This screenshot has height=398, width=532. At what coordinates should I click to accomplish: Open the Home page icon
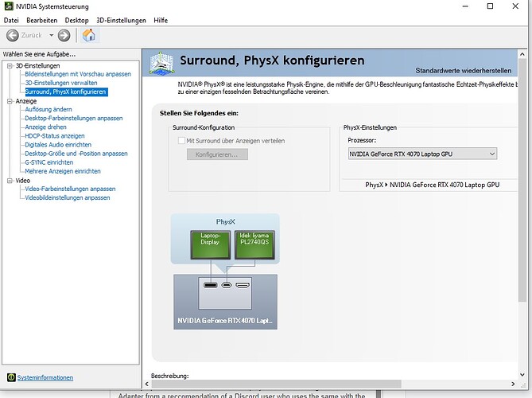coord(89,35)
